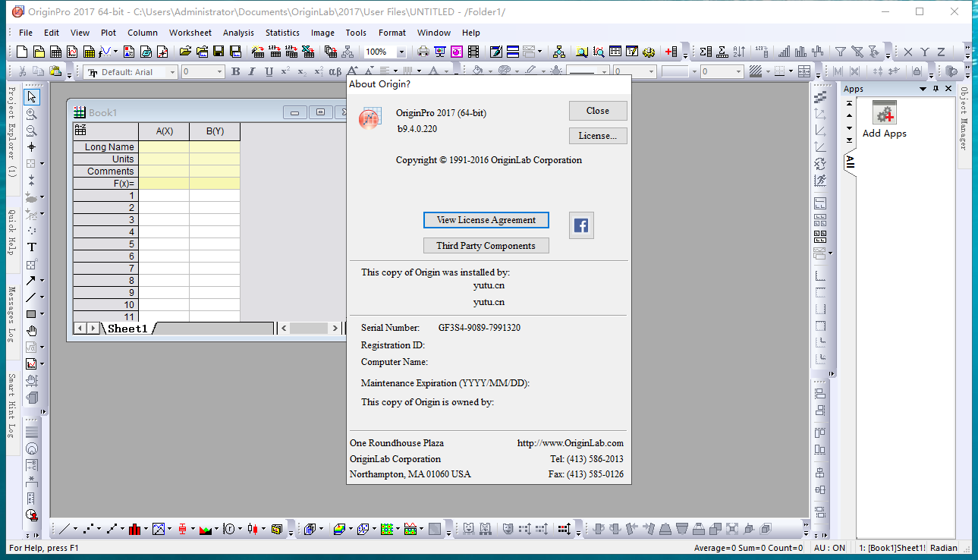The image size is (978, 560).
Task: Click the Add Apps icon
Action: point(884,114)
